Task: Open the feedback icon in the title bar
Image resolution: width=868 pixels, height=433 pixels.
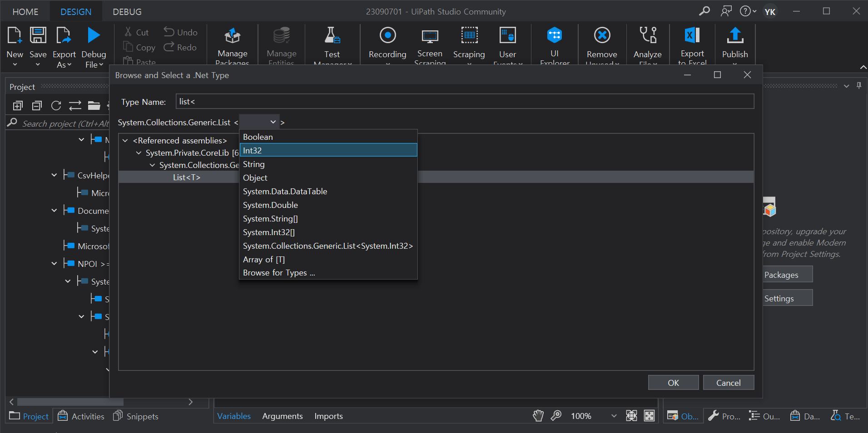Action: [726, 11]
